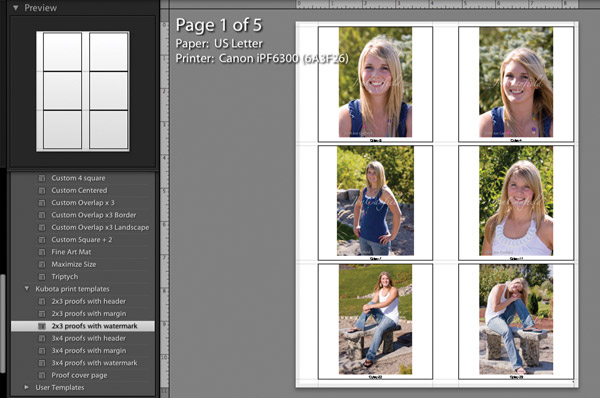Click the Printer: Canon iPF6300 info text

coord(262,58)
